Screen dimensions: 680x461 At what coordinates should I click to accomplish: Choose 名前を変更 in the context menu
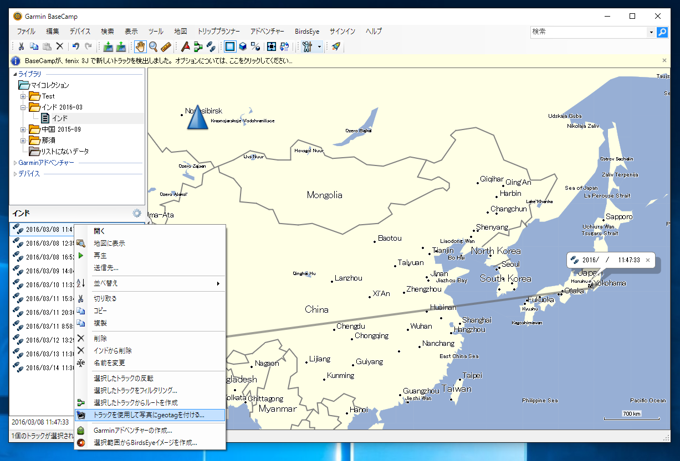tap(150, 363)
